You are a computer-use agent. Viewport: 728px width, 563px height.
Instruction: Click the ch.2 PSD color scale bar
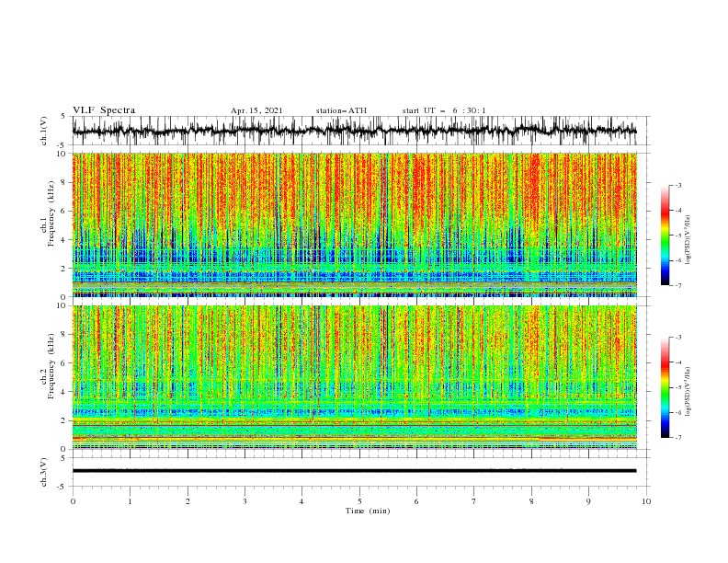[x=665, y=387]
